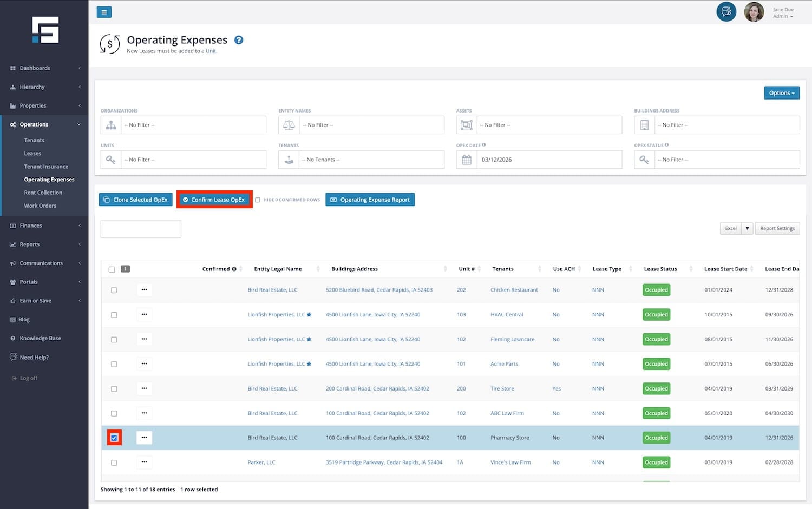Screen dimensions: 812x509
Task: Go to Tenant Insurance in sidebar
Action: tap(46, 167)
